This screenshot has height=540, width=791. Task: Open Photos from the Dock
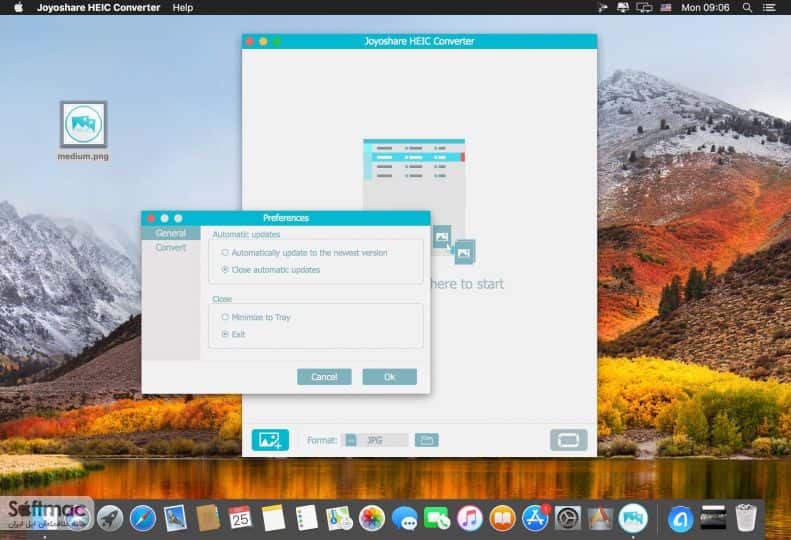pyautogui.click(x=372, y=518)
